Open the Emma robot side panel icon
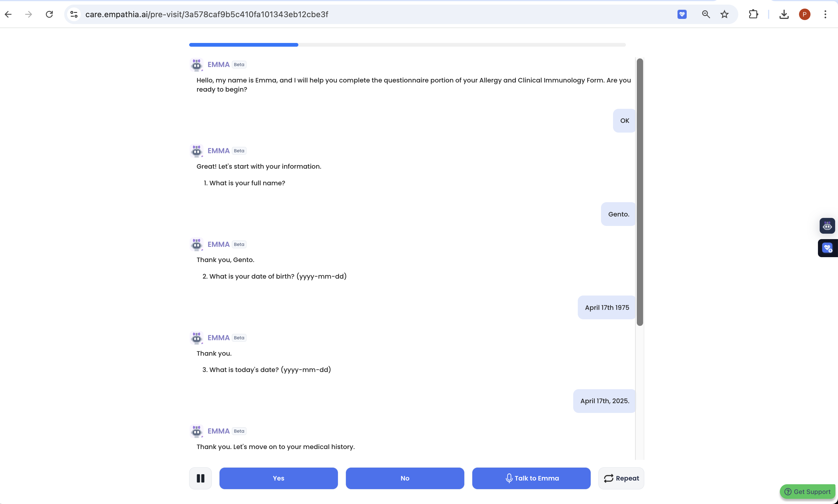Image resolution: width=838 pixels, height=504 pixels. click(827, 226)
